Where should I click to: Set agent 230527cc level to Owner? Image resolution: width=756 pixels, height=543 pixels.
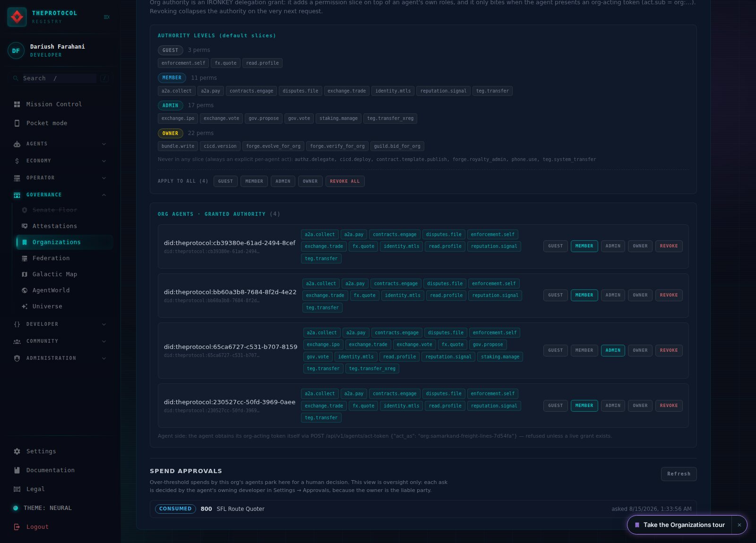click(x=640, y=406)
